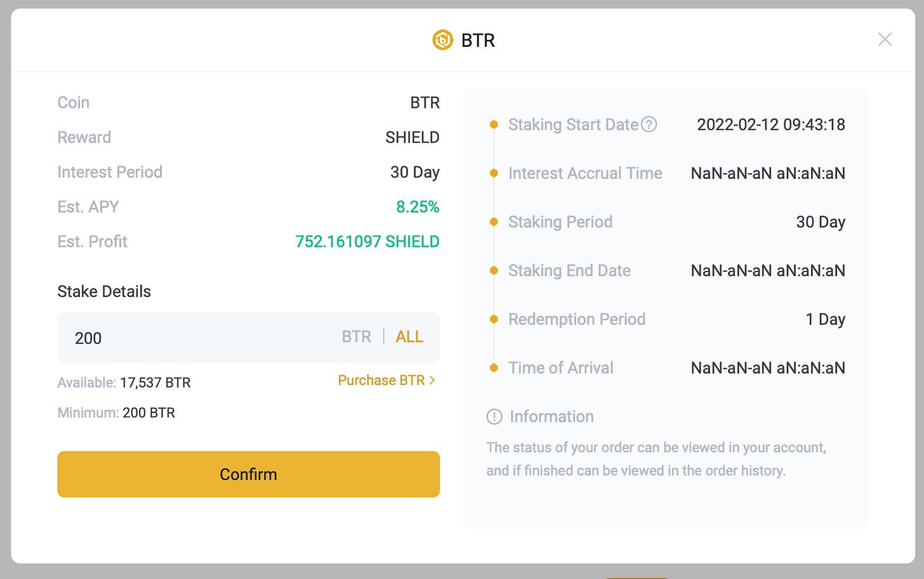Open Staking Start Date help tooltip icon
Viewport: 924px width, 579px height.
649,124
